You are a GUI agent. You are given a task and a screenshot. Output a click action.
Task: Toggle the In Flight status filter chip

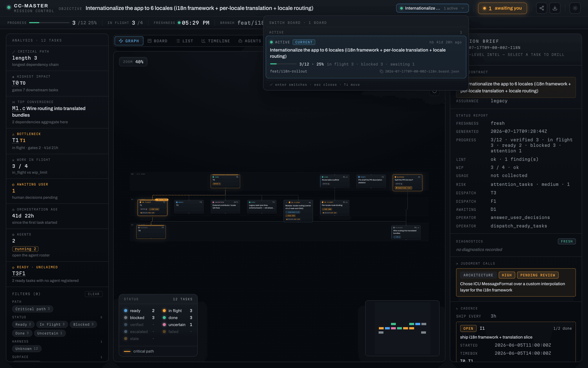[x=52, y=324]
